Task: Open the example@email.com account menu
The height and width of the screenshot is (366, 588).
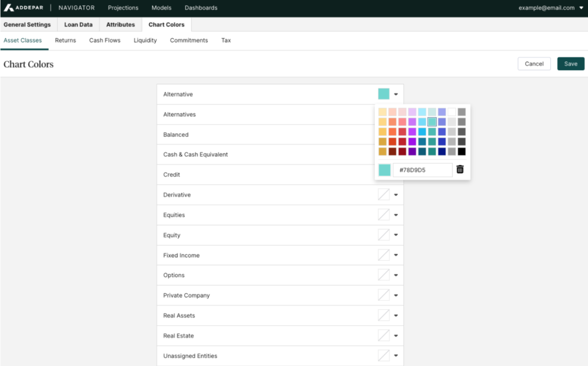Action: point(551,8)
